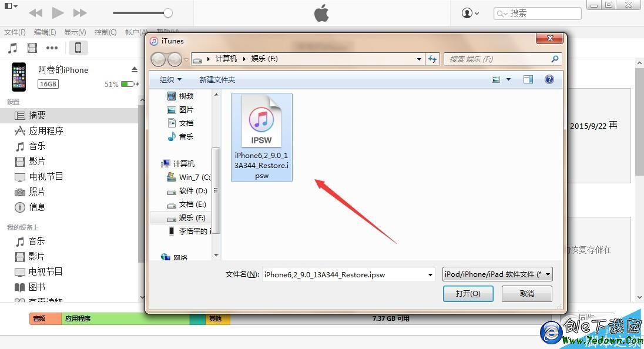Click the iPhone device button icon
Image resolution: width=644 pixels, height=349 pixels.
tap(78, 48)
